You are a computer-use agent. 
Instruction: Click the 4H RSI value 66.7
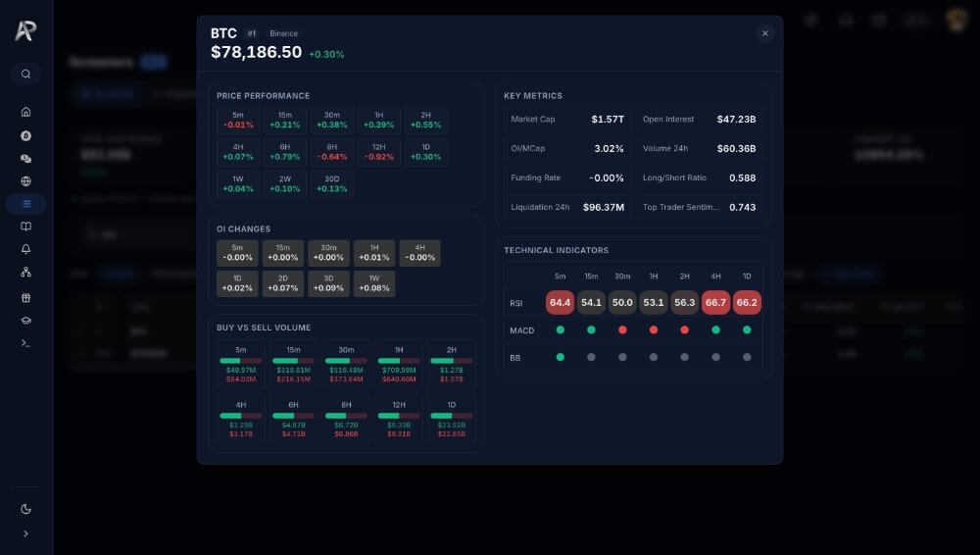[x=715, y=303]
